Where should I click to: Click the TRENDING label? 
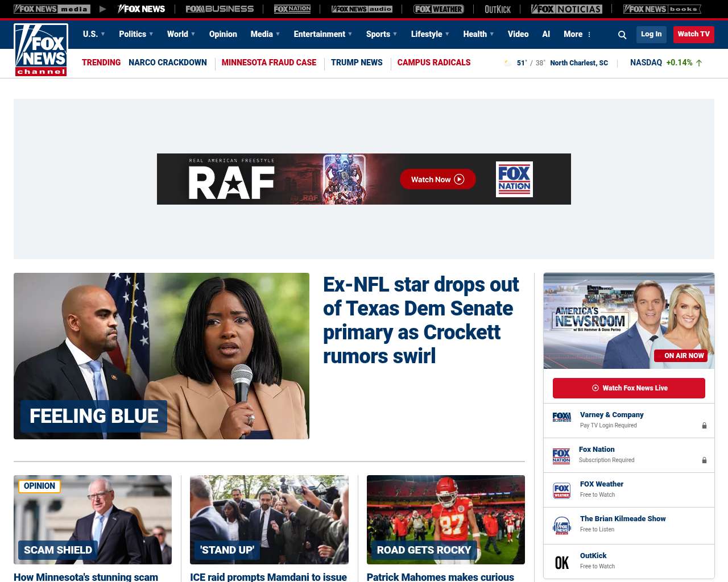101,63
